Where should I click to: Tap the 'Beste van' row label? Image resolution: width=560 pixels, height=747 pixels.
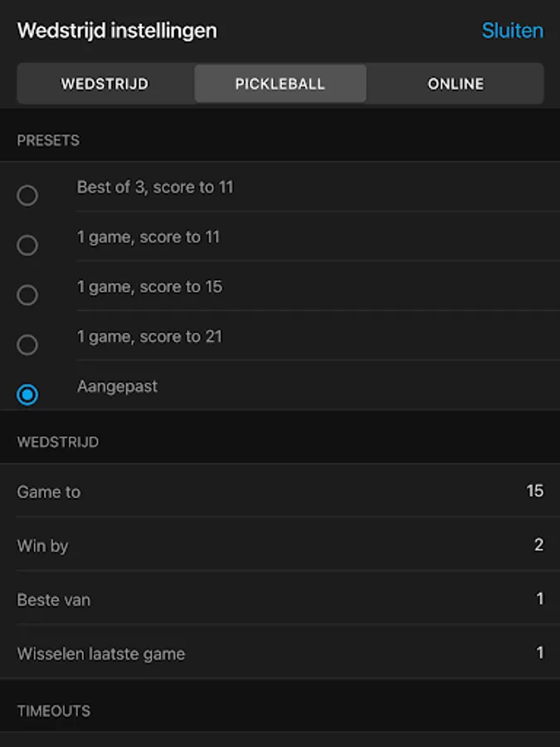pyautogui.click(x=54, y=600)
